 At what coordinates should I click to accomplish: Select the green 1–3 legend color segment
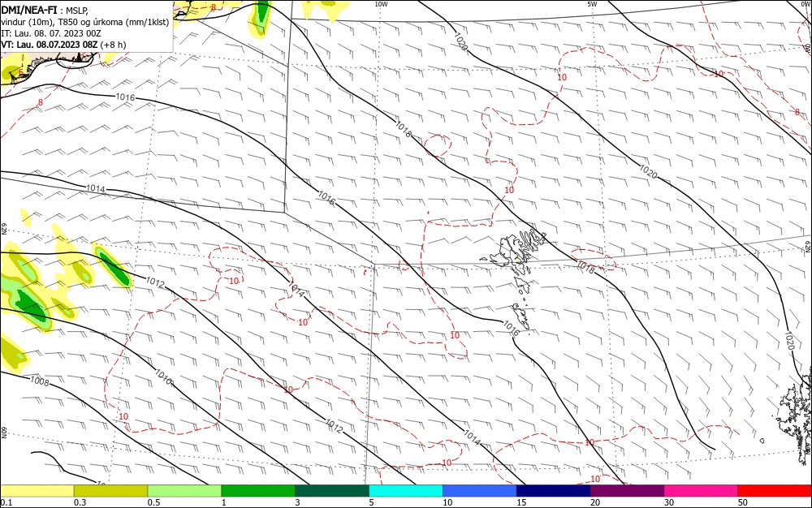258,491
